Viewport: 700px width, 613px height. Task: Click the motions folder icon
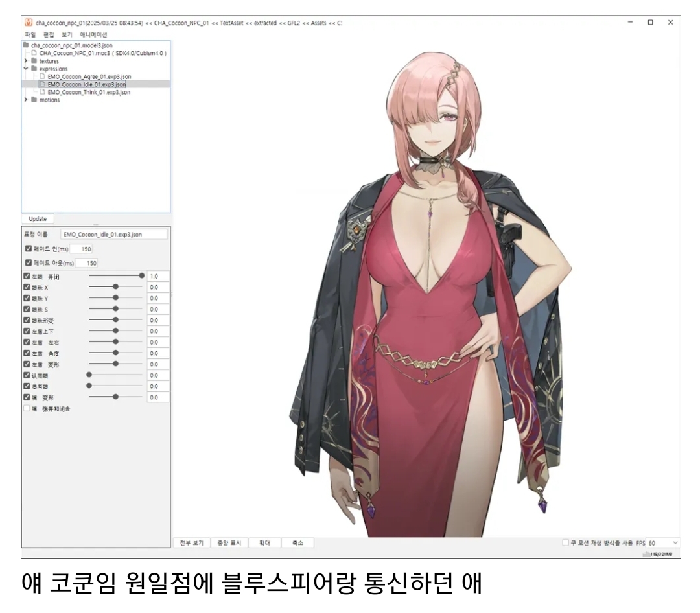coord(34,100)
